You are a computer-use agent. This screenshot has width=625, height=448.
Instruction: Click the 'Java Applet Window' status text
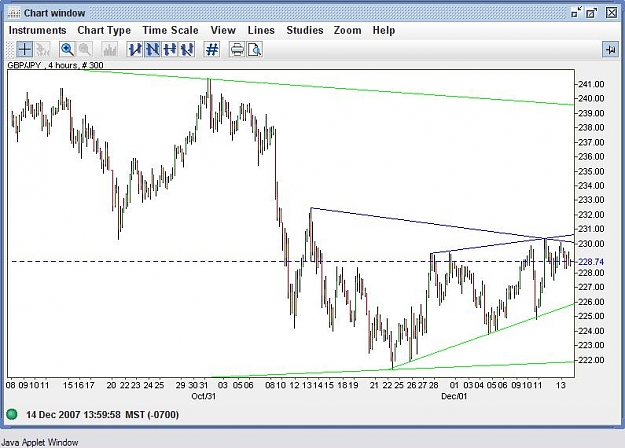coord(39,442)
